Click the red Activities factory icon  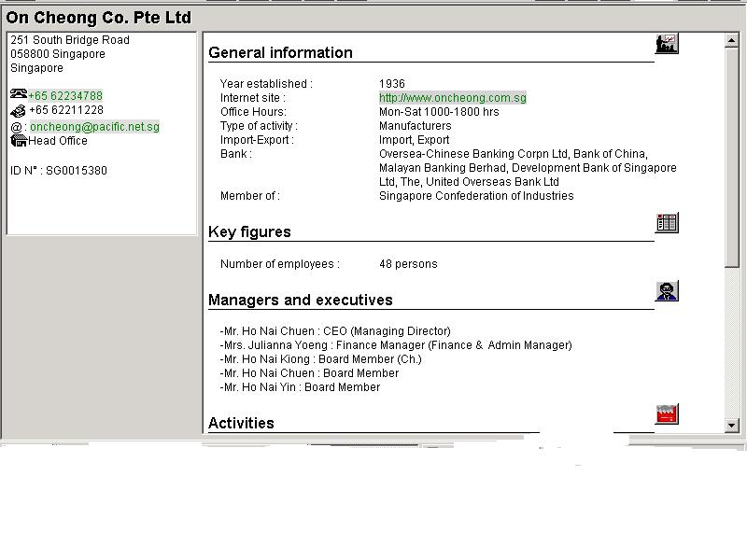click(x=667, y=413)
